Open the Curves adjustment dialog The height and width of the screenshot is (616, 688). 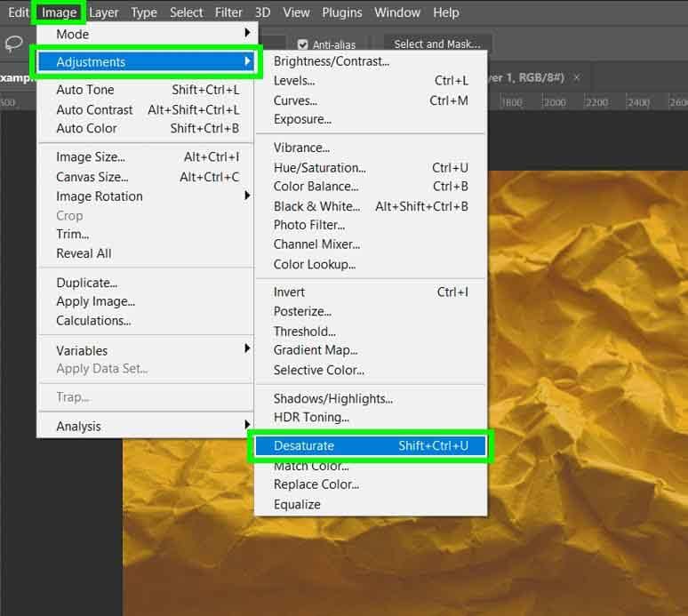(x=295, y=100)
